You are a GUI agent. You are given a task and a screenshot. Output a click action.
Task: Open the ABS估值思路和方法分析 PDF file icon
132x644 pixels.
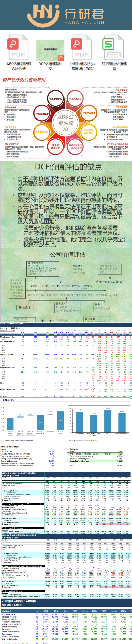coord(18,47)
